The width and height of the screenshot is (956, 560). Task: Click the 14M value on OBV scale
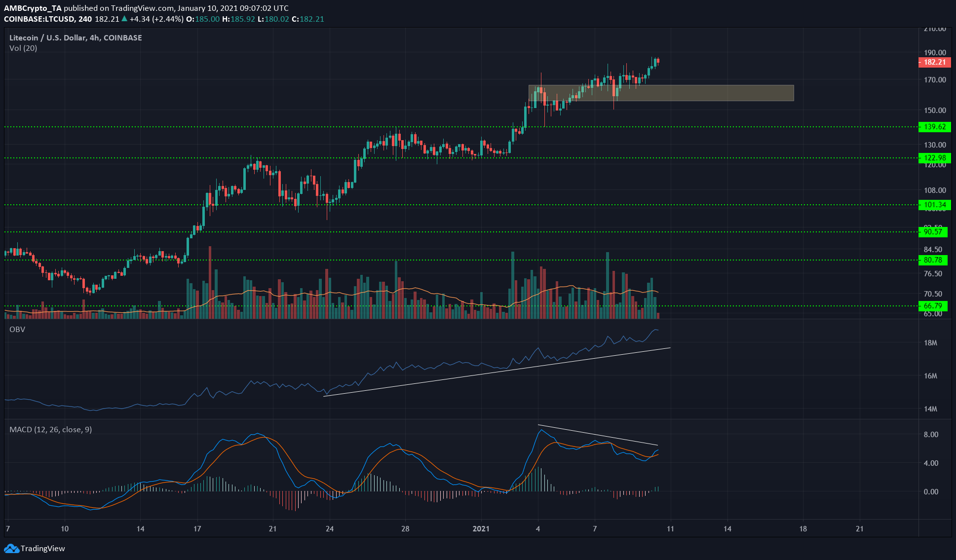pyautogui.click(x=930, y=409)
